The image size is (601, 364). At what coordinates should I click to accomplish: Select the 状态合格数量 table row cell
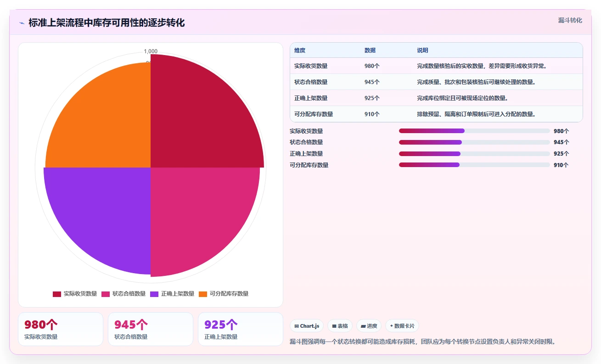(311, 82)
